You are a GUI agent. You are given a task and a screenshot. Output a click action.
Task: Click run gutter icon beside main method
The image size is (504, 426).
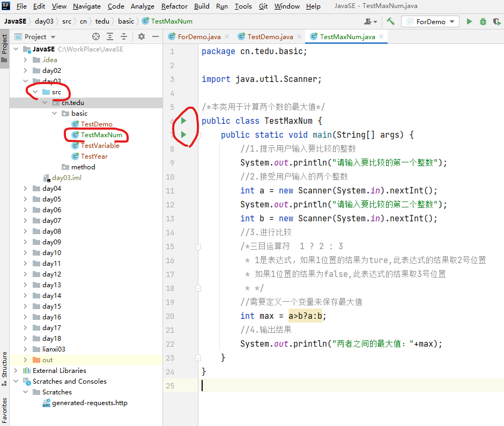[183, 134]
